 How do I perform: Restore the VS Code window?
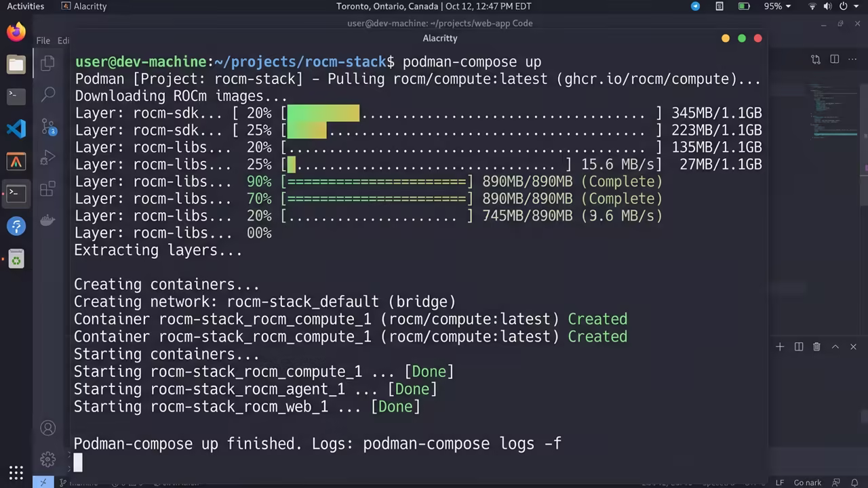(x=841, y=24)
